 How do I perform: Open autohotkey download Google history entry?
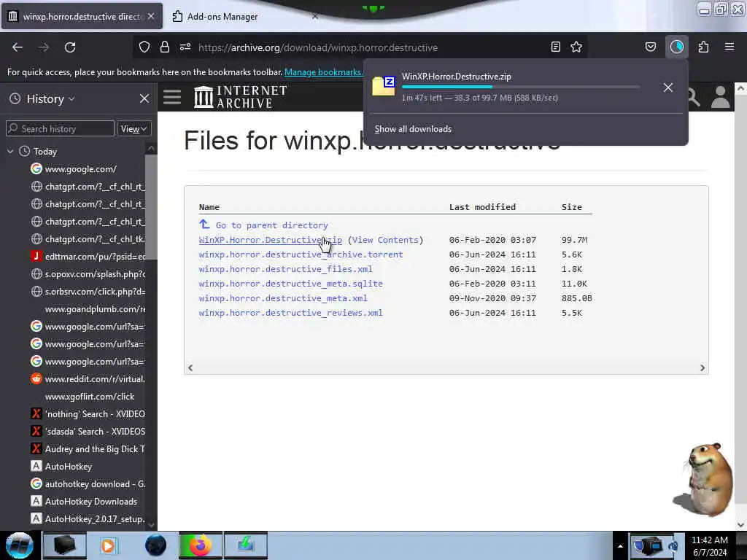tap(88, 484)
